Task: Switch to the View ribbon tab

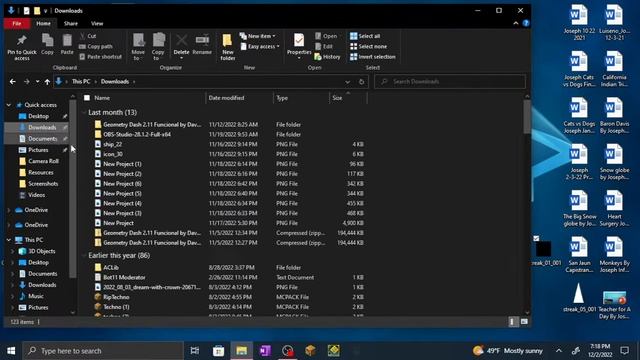Action: click(97, 23)
